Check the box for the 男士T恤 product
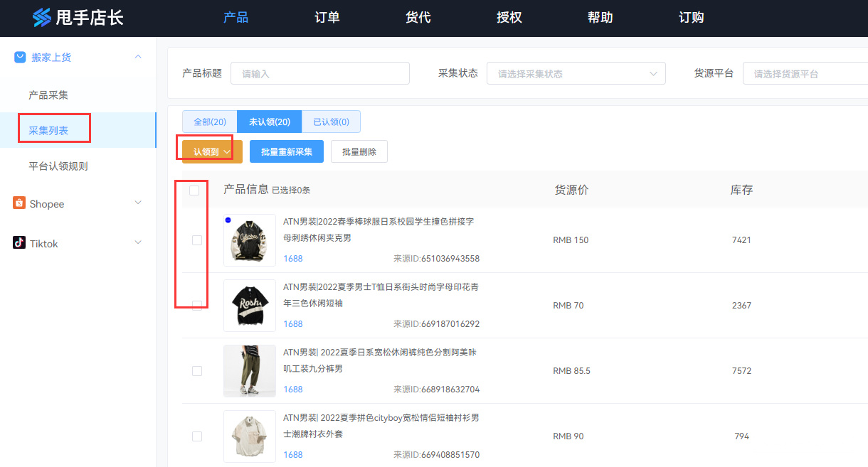The width and height of the screenshot is (868, 467). (197, 306)
